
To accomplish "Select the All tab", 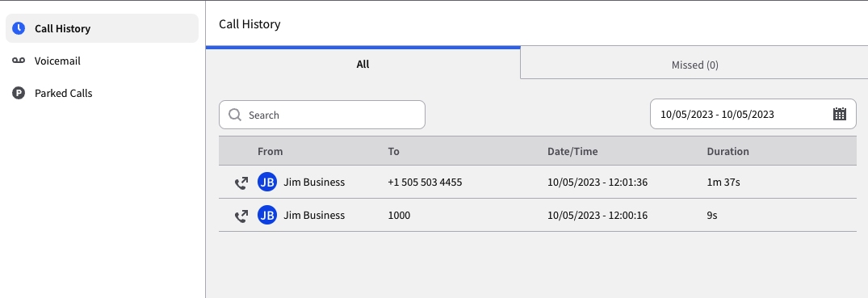I will [x=363, y=65].
